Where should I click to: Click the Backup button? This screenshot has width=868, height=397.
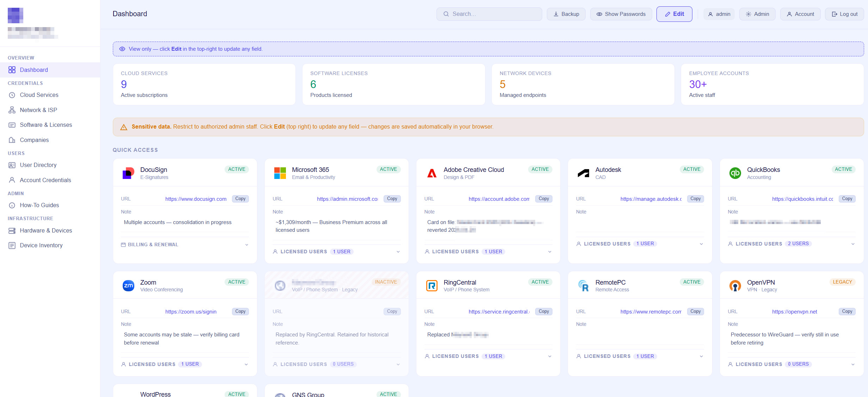click(x=566, y=14)
